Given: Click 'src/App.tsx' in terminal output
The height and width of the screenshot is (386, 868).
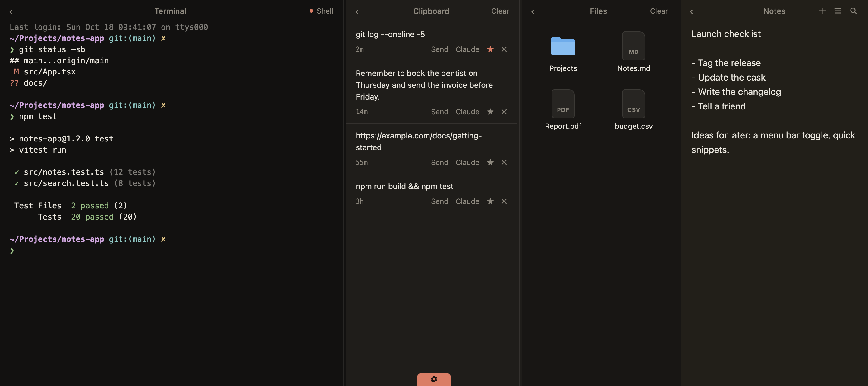Looking at the screenshot, I should coord(49,72).
